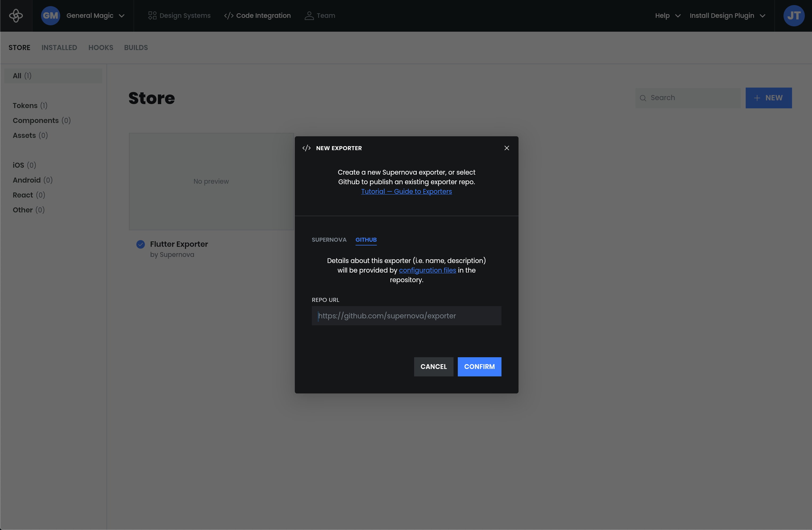Expand the Help menu
Screen dimensions: 812x530
coord(668,16)
